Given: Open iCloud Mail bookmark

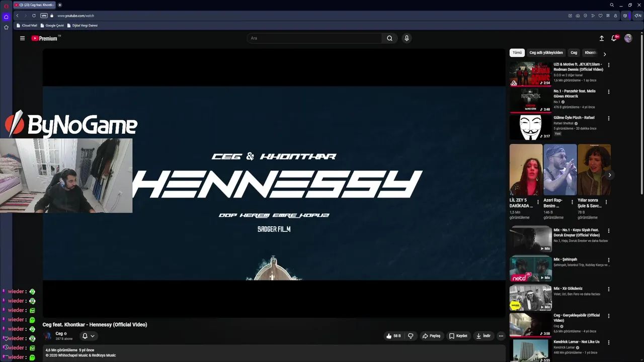Looking at the screenshot, I should point(27,25).
